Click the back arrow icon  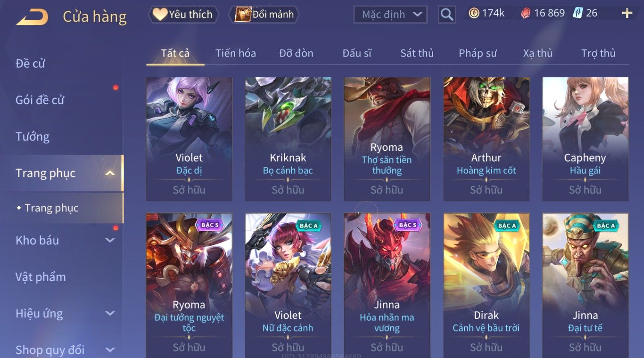click(32, 17)
